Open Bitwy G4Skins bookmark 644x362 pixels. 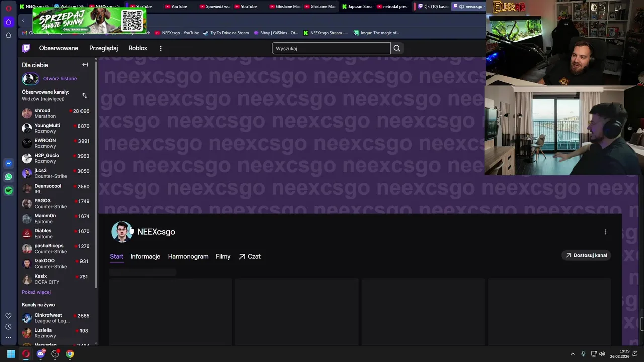[276, 33]
